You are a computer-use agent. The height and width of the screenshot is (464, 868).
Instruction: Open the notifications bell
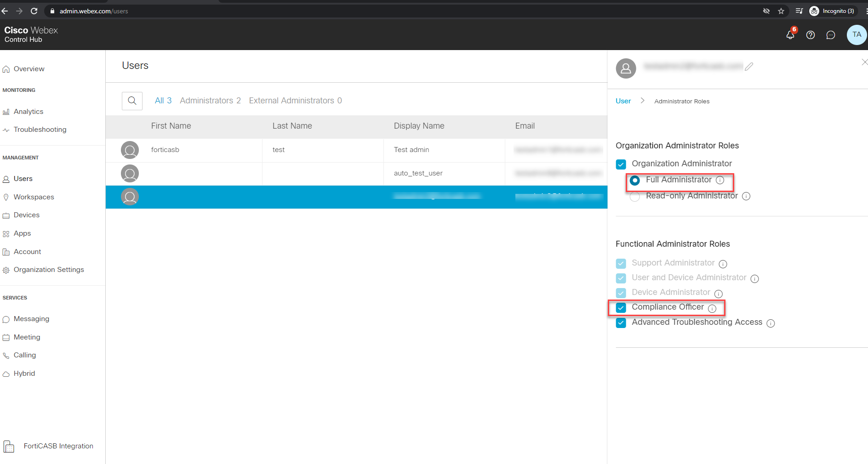tap(790, 34)
